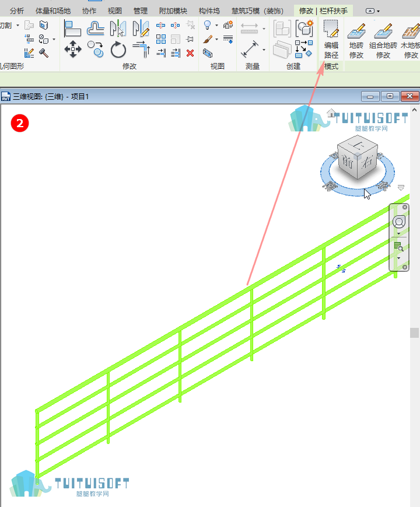Click the Copy tool icon
Screen dimensions: 420x507
[96, 49]
